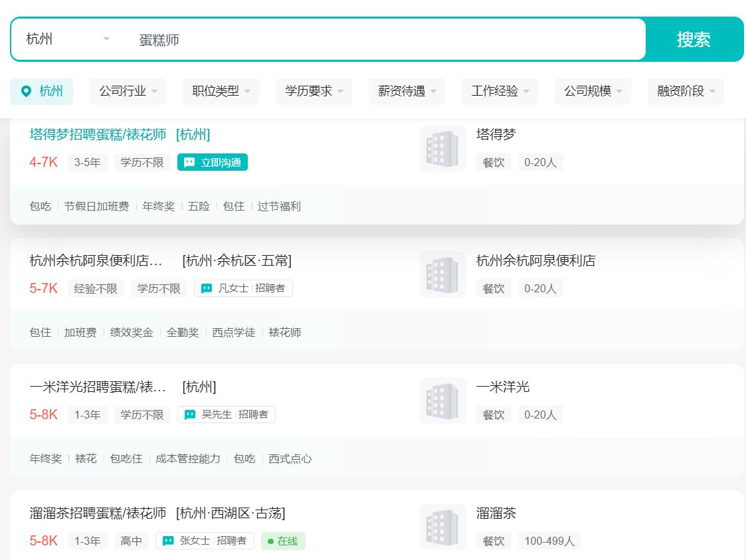Click location text [杭州·西湖区·古荡]
This screenshot has height=560, width=746.
point(231,513)
